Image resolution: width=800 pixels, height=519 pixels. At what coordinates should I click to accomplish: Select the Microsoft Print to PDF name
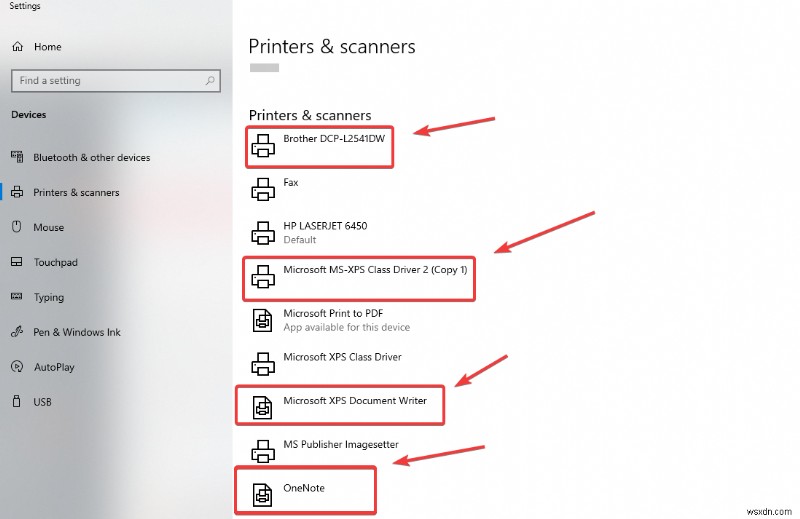[333, 313]
